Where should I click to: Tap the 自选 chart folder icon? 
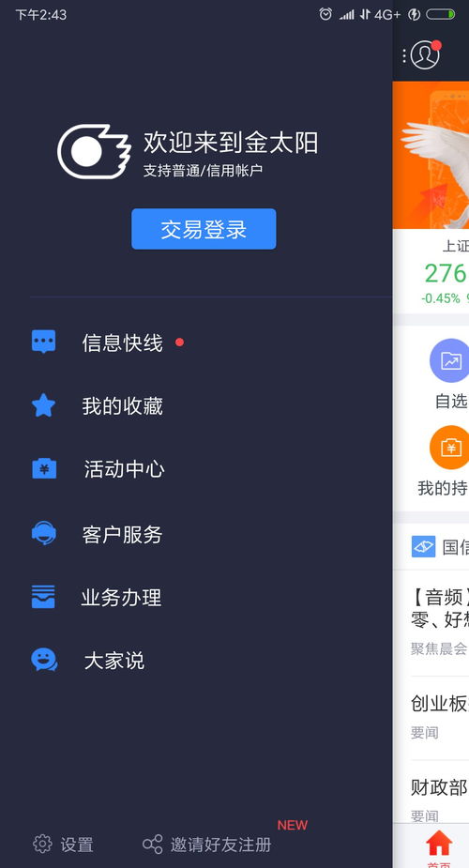pyautogui.click(x=449, y=360)
